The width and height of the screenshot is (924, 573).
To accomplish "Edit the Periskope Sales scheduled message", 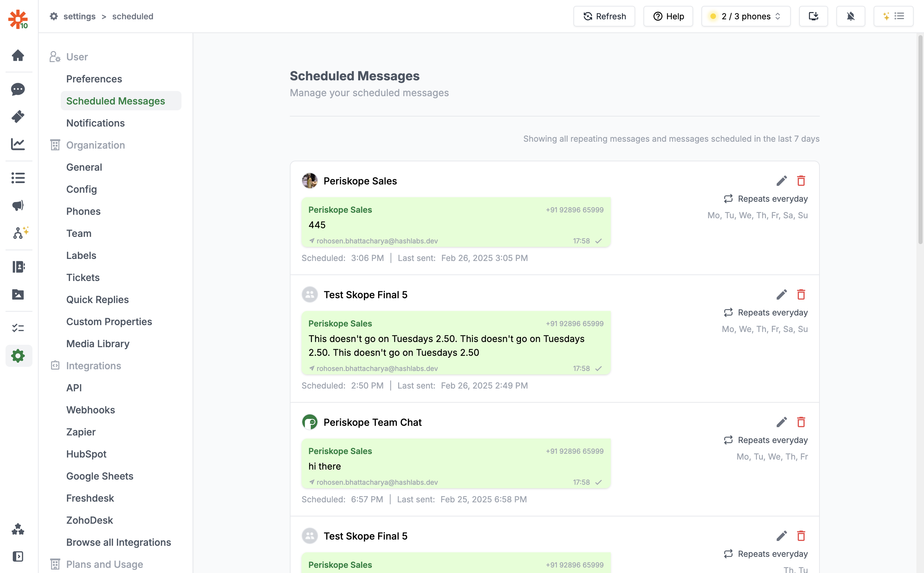I will [782, 181].
